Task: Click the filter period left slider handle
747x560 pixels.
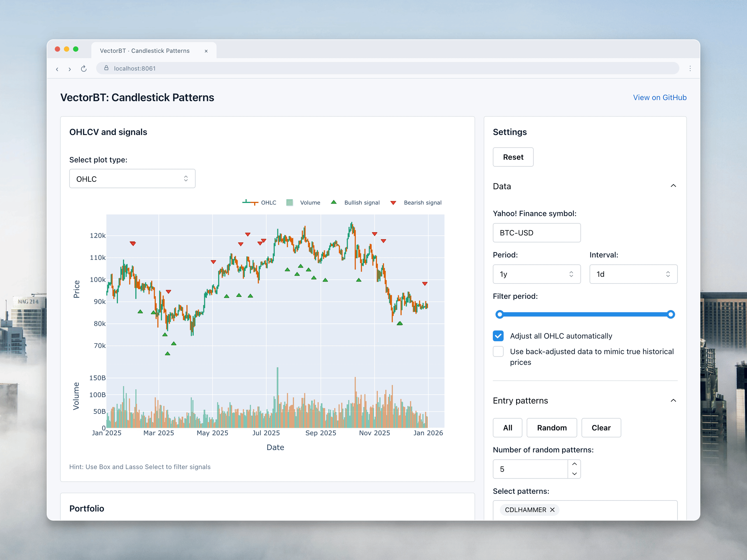Action: (x=500, y=315)
